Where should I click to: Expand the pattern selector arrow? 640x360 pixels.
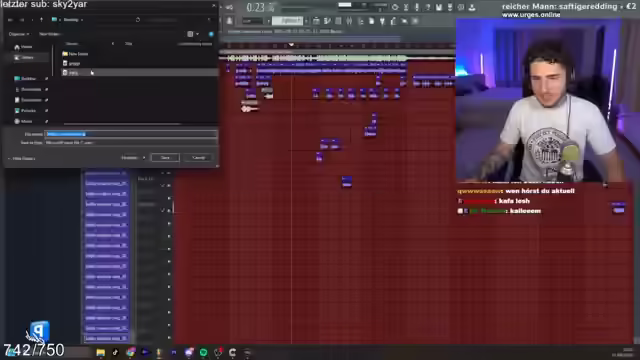(306, 21)
